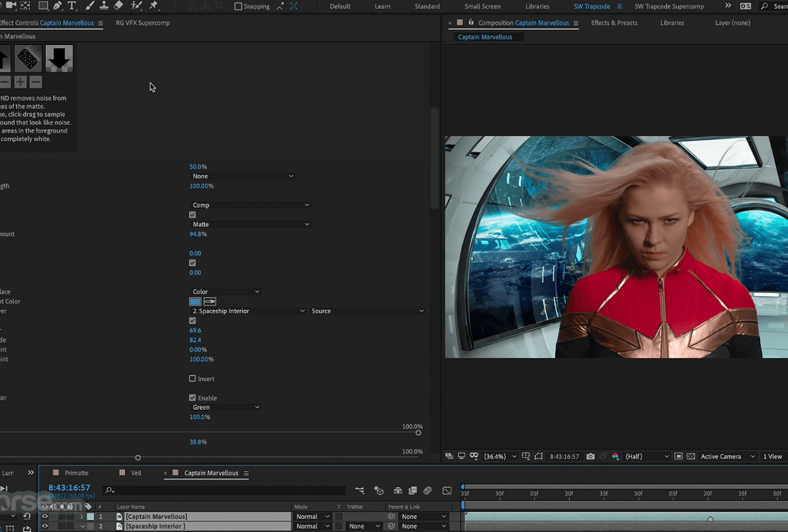
Task: Click the 8:43:16:57 timeline timecode
Action: pos(69,488)
